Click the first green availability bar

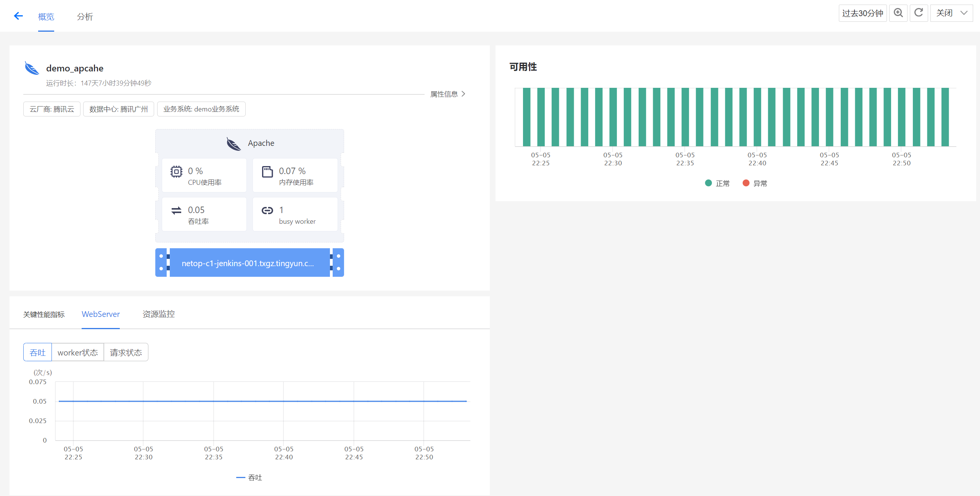(x=526, y=117)
